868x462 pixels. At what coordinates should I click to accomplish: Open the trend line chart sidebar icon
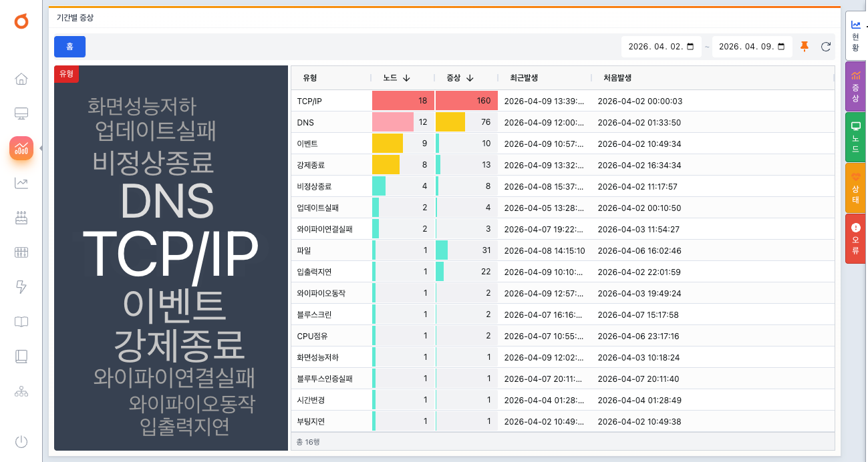pyautogui.click(x=21, y=183)
